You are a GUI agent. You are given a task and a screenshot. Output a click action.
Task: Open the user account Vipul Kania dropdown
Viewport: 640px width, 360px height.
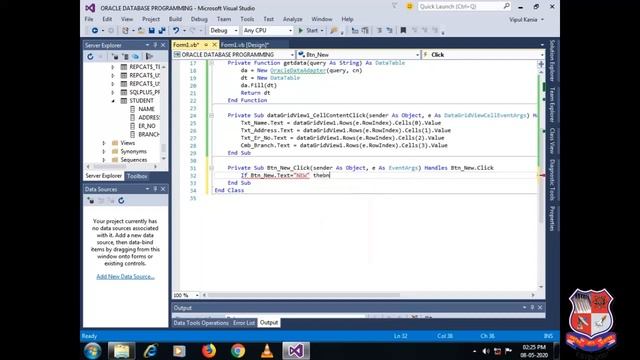click(x=526, y=20)
